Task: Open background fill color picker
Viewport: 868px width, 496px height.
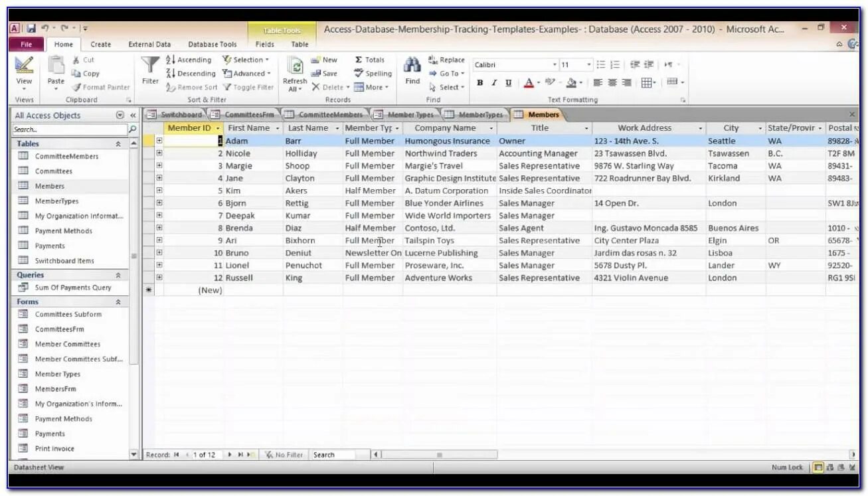Action: [x=574, y=83]
